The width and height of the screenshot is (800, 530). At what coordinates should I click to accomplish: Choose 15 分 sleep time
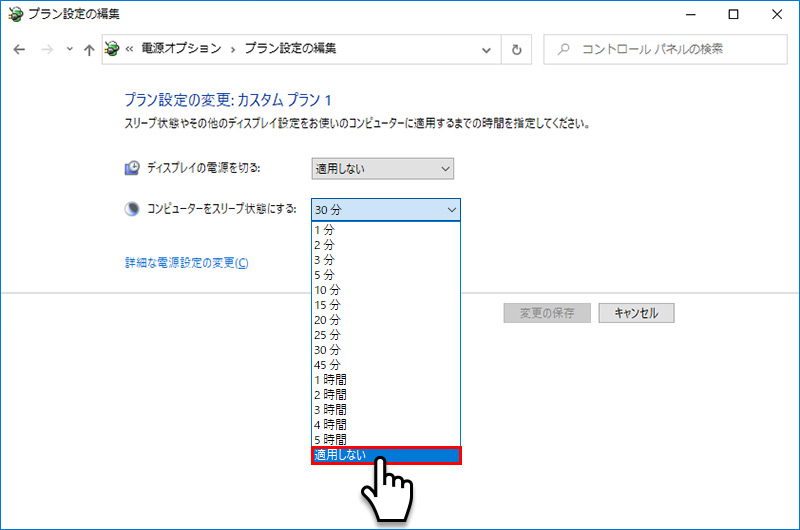click(x=386, y=305)
